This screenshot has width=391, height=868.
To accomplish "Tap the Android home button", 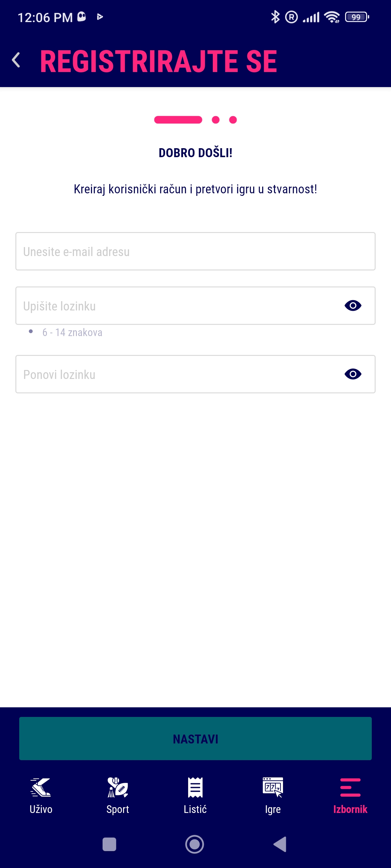I will click(195, 844).
